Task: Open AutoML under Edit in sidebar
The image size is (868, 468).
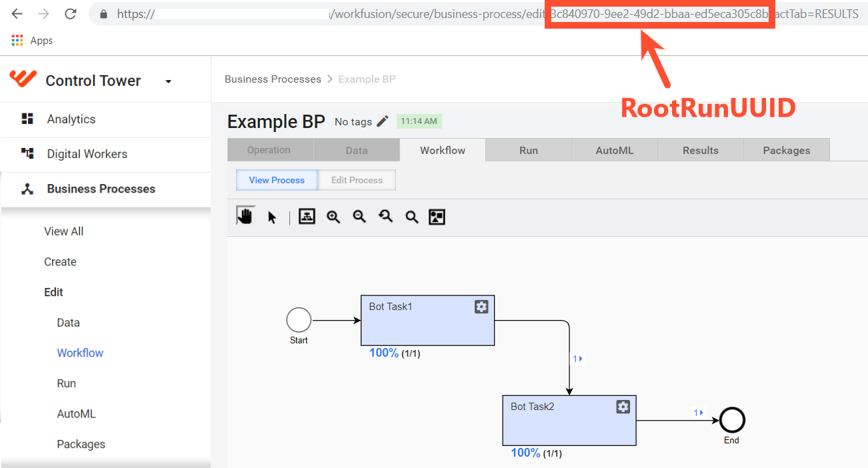Action: point(77,413)
